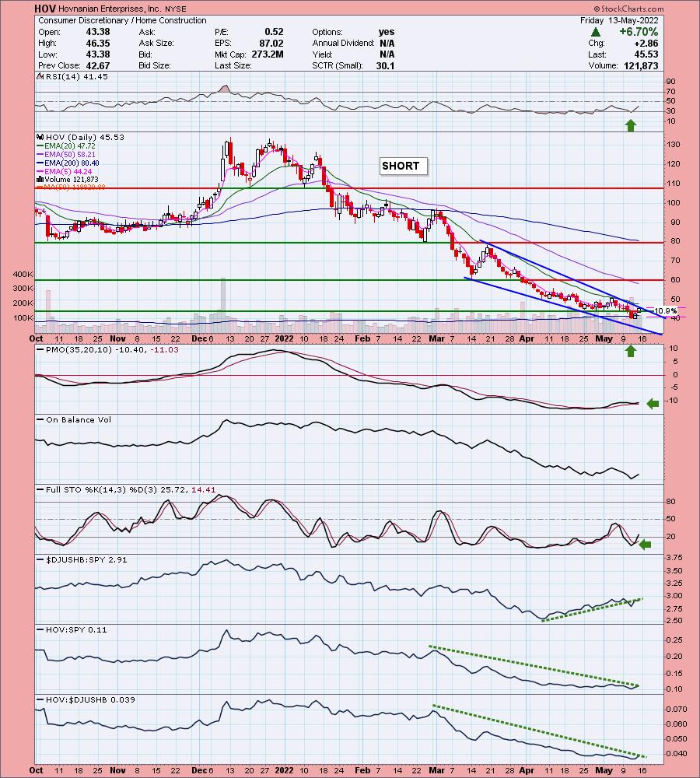Screen dimensions: 700x778
Task: Click the SHORT annotation box
Action: pyautogui.click(x=404, y=166)
